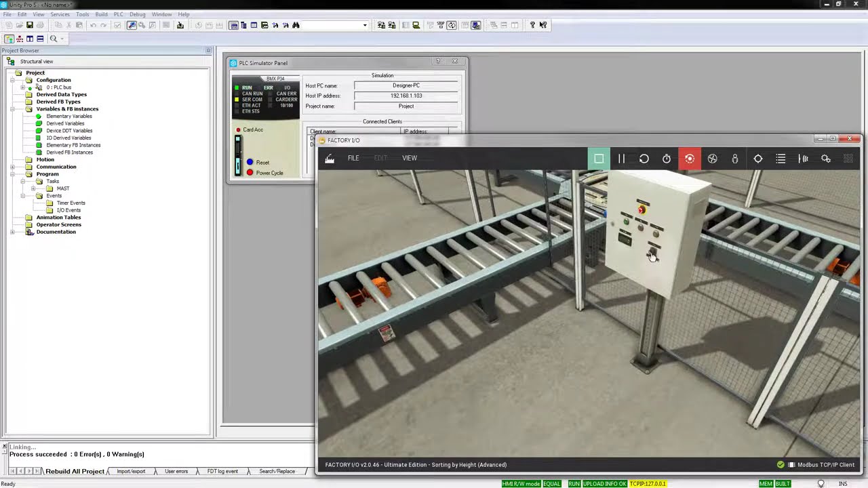Image resolution: width=868 pixels, height=488 pixels.
Task: Reset the Factory I/O scene
Action: coord(644,159)
